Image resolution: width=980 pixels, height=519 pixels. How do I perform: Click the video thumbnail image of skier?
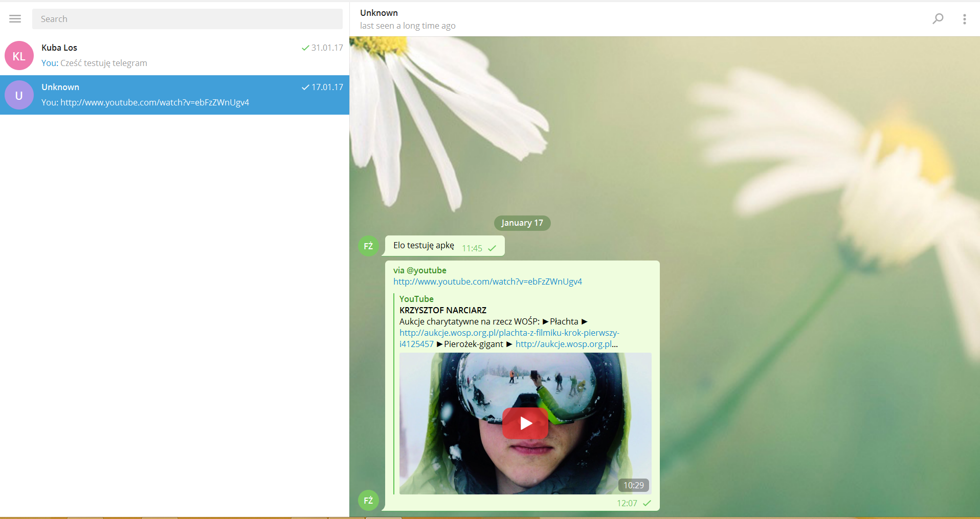[x=525, y=423]
